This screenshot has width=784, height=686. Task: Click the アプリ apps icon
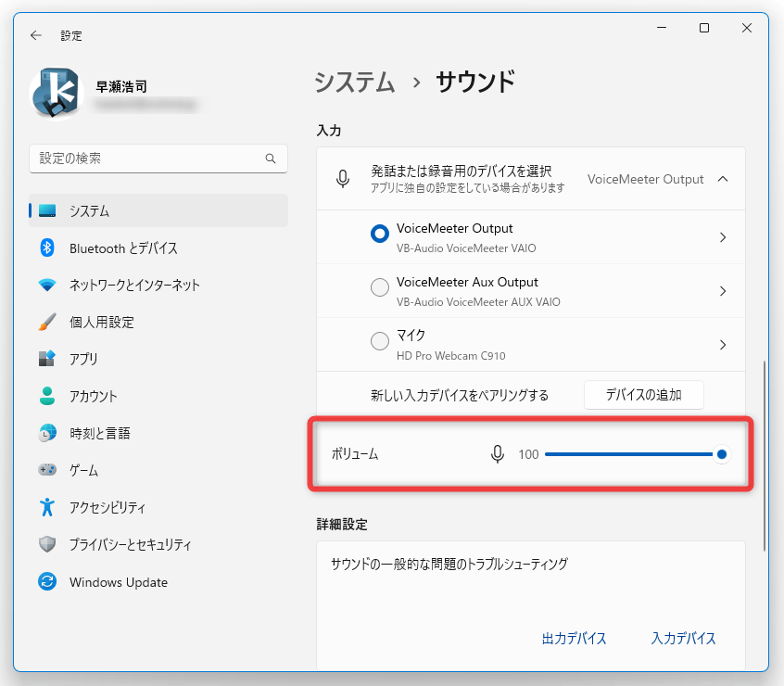[x=47, y=359]
